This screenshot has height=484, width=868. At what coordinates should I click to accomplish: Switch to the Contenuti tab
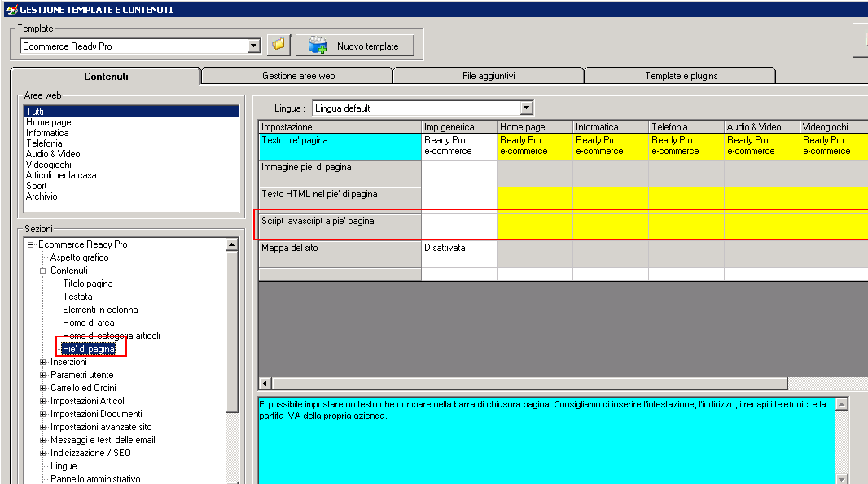(x=106, y=76)
